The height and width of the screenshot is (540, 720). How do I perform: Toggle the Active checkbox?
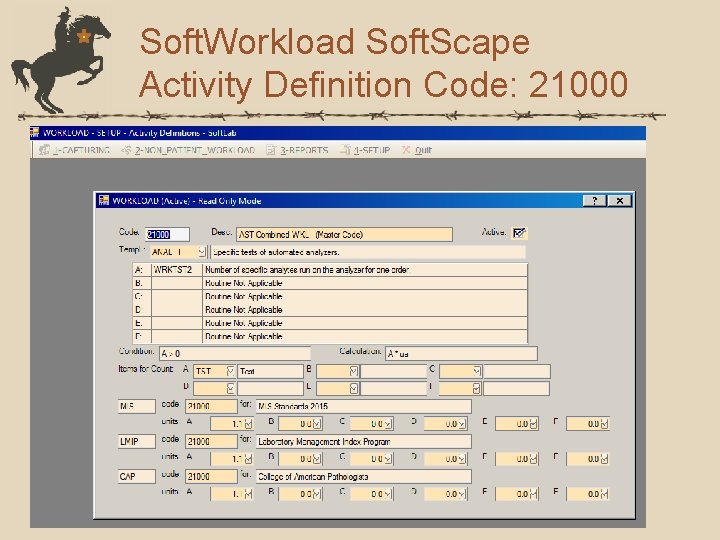click(519, 233)
